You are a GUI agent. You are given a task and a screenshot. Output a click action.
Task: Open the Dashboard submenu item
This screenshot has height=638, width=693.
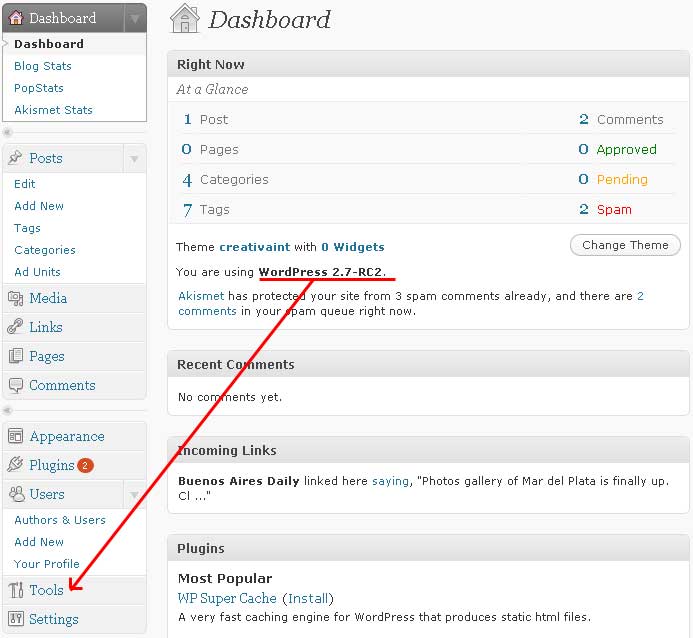point(49,44)
